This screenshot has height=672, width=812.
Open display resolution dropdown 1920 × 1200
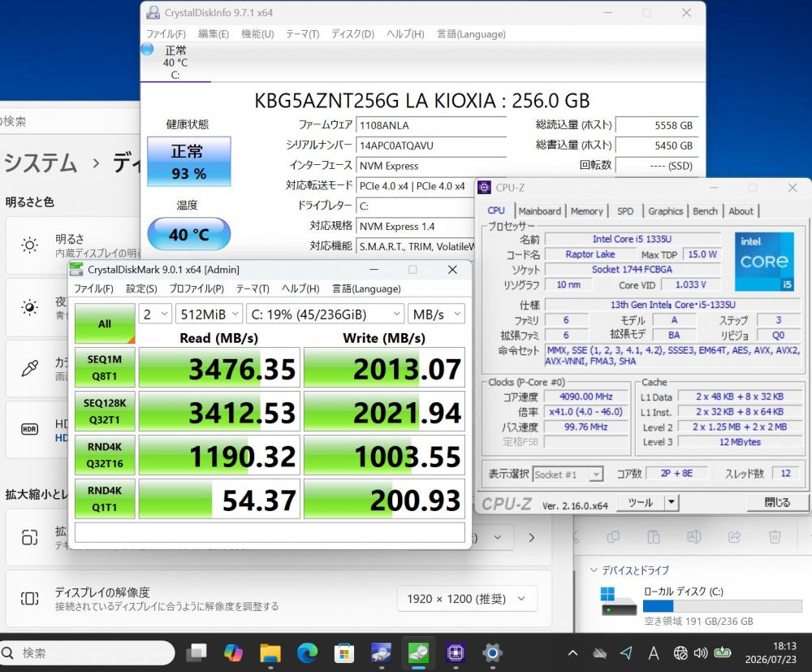coord(467,598)
